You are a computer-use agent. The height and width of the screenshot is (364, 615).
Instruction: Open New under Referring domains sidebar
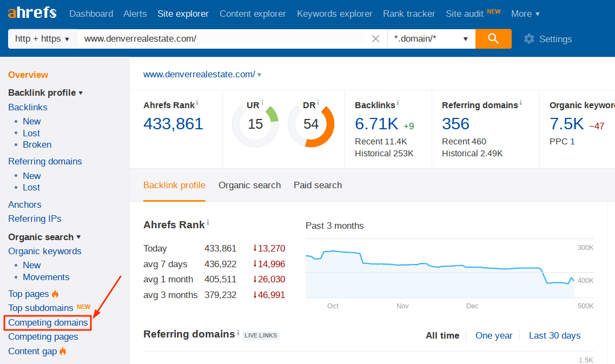click(32, 176)
